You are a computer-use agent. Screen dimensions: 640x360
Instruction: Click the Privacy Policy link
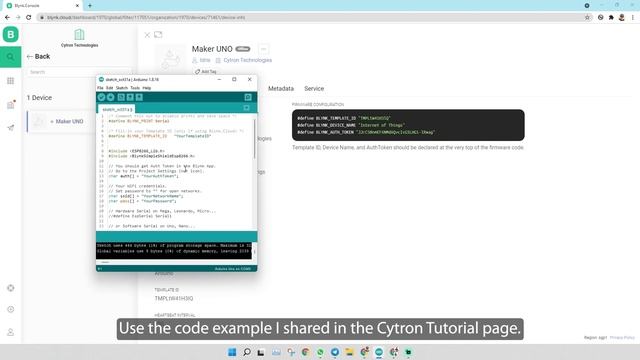(x=622, y=338)
